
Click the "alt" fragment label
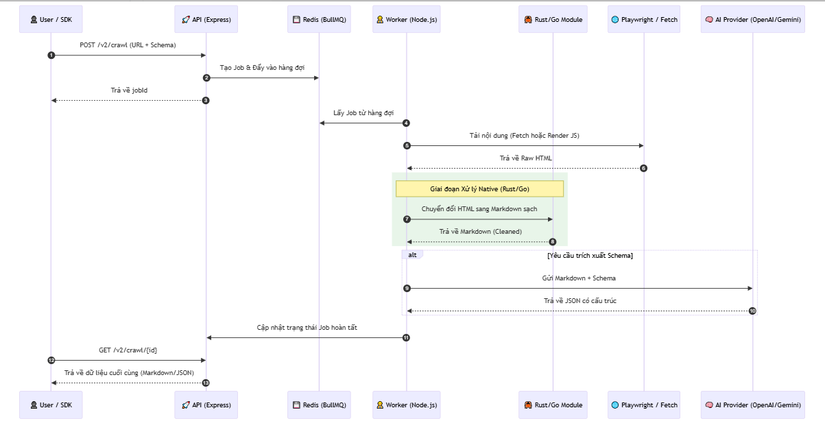[412, 255]
